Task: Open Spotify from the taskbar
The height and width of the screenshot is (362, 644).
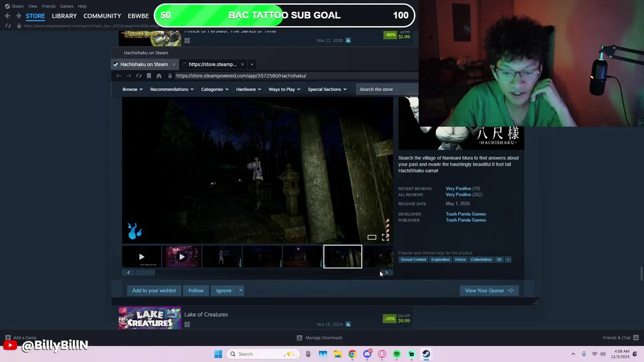Action: click(396, 354)
